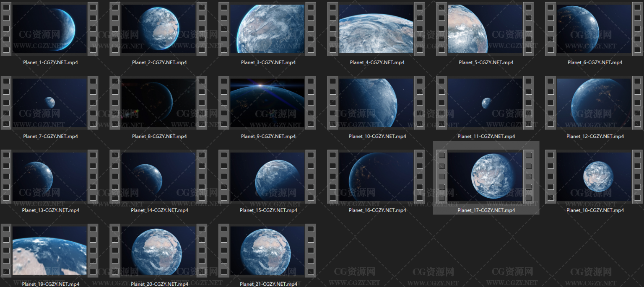This screenshot has height=287, width=644.
Task: Select the Planet_16-CGZY.NET.mp4 night side thumbnail
Action: tap(376, 176)
